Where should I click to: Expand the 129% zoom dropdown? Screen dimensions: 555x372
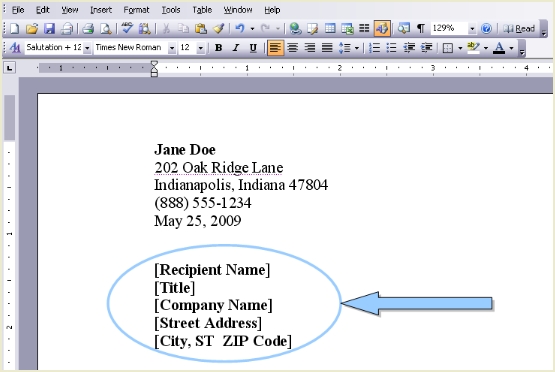(472, 28)
